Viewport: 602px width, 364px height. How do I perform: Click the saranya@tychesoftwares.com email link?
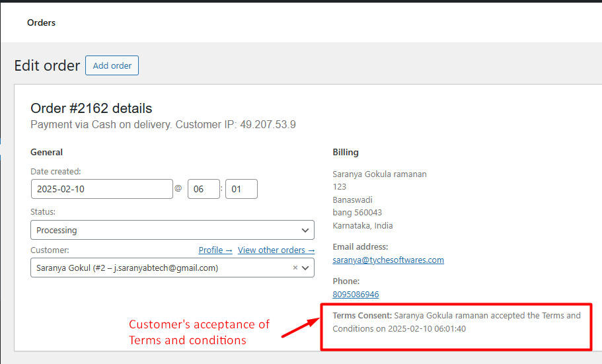tap(388, 260)
